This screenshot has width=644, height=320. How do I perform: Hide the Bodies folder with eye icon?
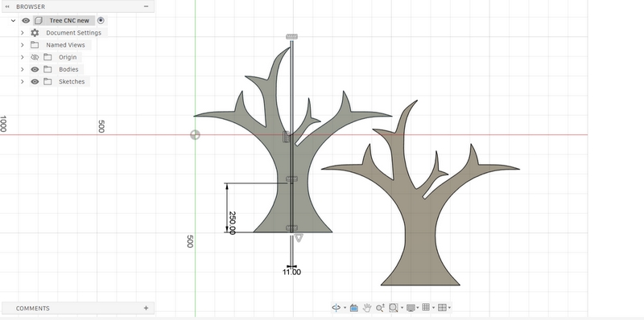[35, 70]
